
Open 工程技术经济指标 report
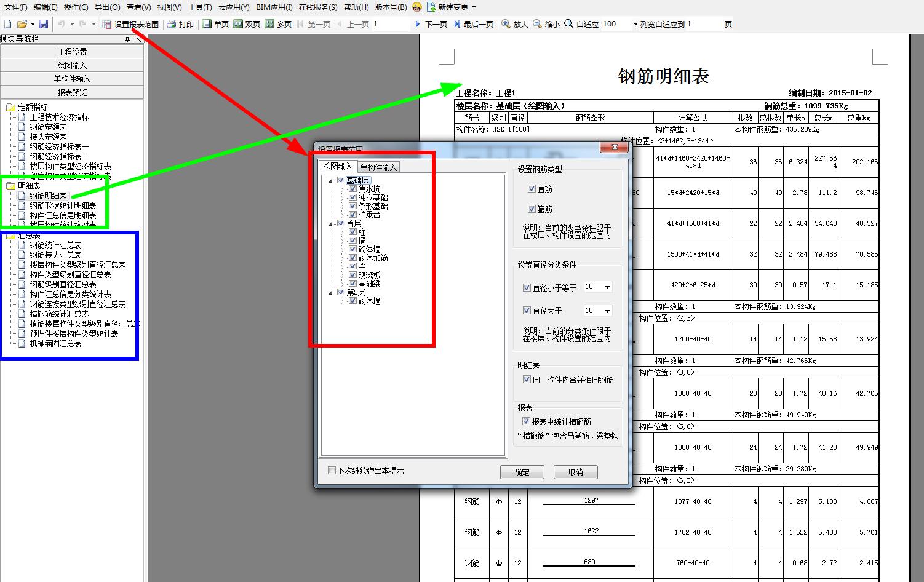pos(59,117)
